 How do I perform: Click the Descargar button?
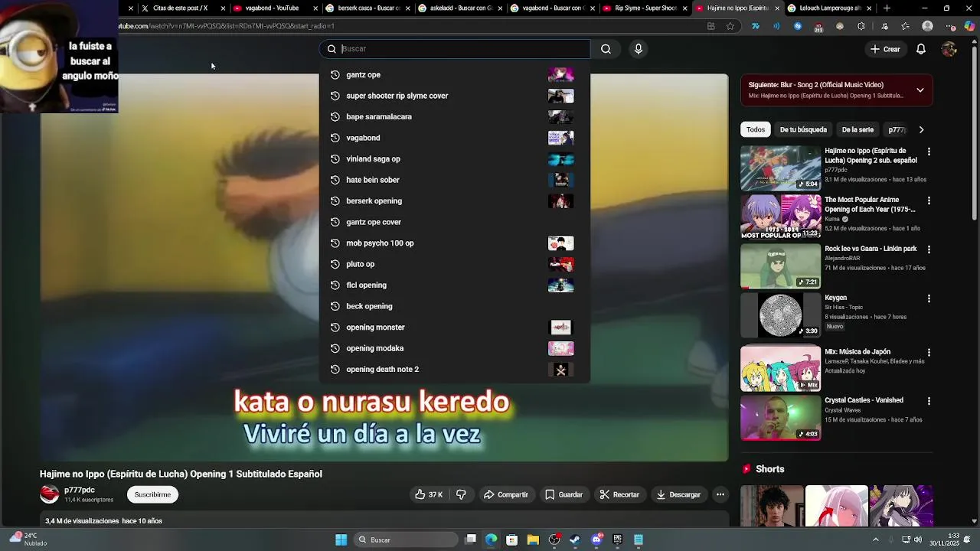tap(678, 494)
